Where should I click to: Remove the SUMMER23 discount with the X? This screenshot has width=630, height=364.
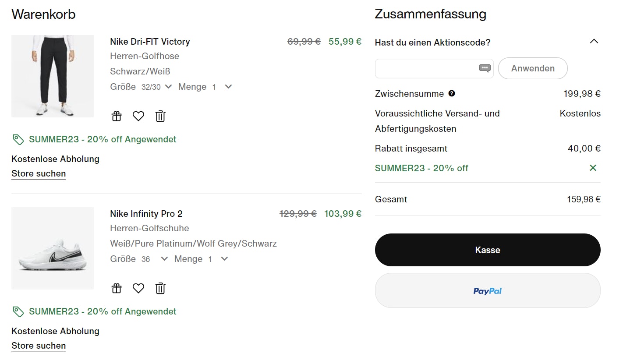[593, 168]
